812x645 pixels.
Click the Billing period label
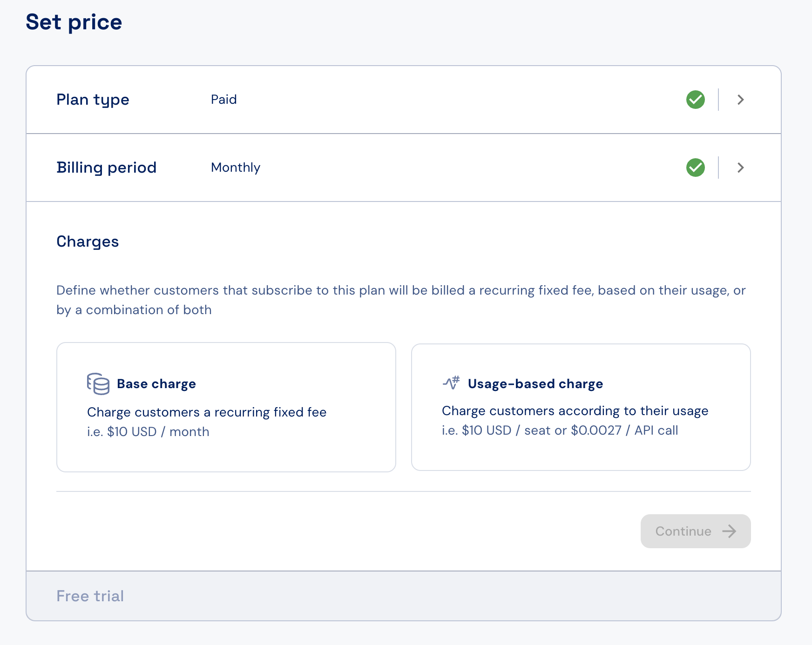click(106, 168)
